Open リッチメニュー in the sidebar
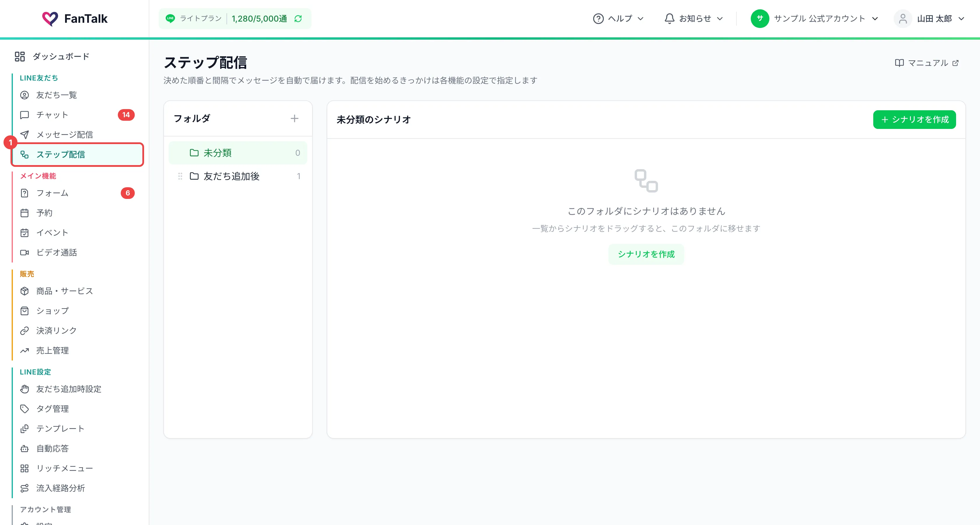Screen dimensions: 980x525 tap(77, 468)
